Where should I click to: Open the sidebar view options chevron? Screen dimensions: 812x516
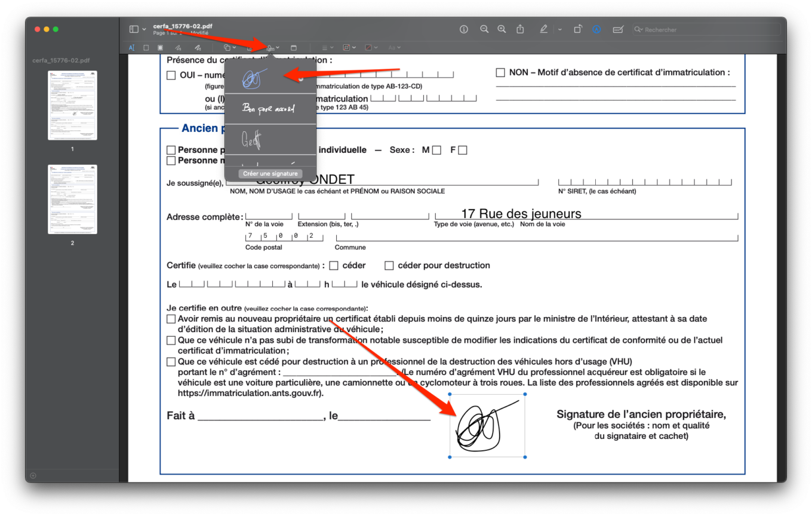tap(144, 29)
